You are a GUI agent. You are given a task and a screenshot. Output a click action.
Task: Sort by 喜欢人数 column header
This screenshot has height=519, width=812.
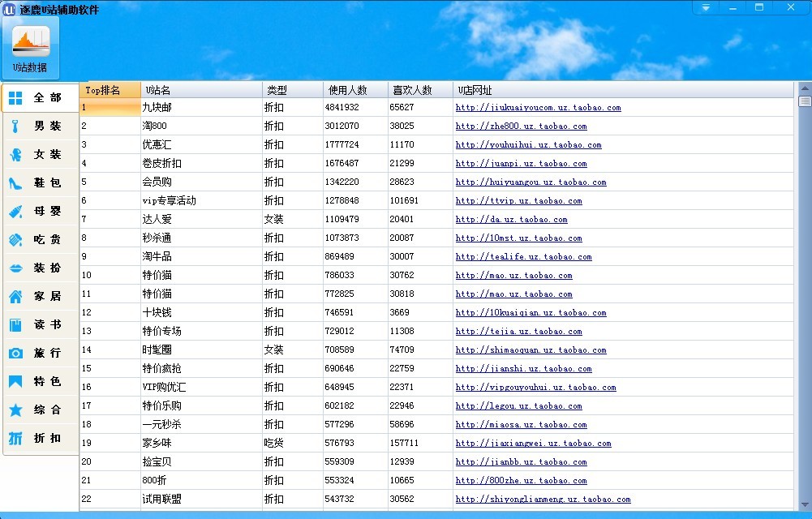coord(420,90)
